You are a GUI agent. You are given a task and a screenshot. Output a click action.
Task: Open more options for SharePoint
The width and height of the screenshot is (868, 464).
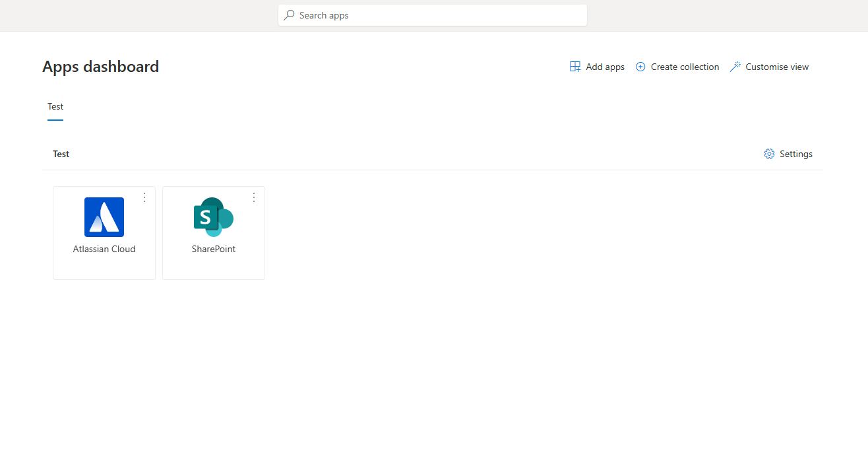(254, 197)
